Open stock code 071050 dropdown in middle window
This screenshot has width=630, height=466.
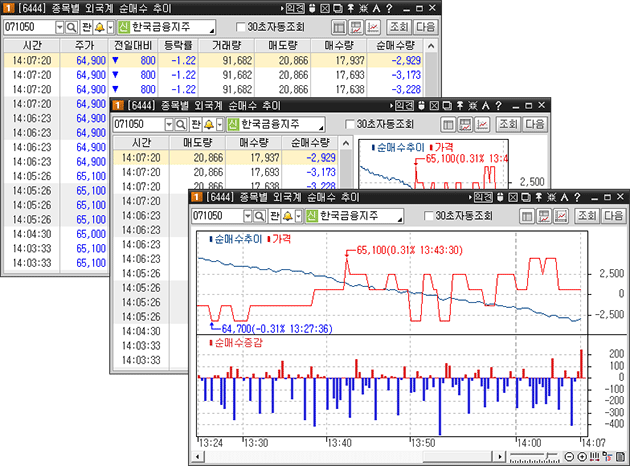[x=169, y=125]
